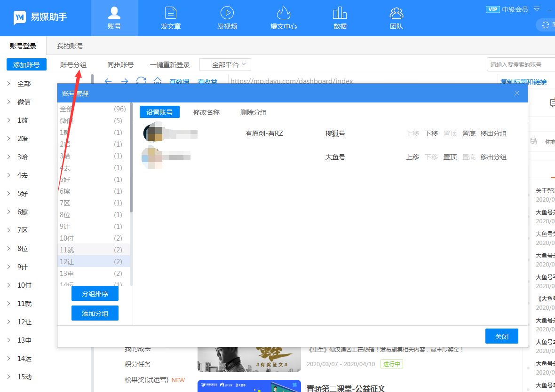Screen dimensions: 555x392
Task: Click the 大鱼号 account avatar
Action: pyautogui.click(x=152, y=157)
